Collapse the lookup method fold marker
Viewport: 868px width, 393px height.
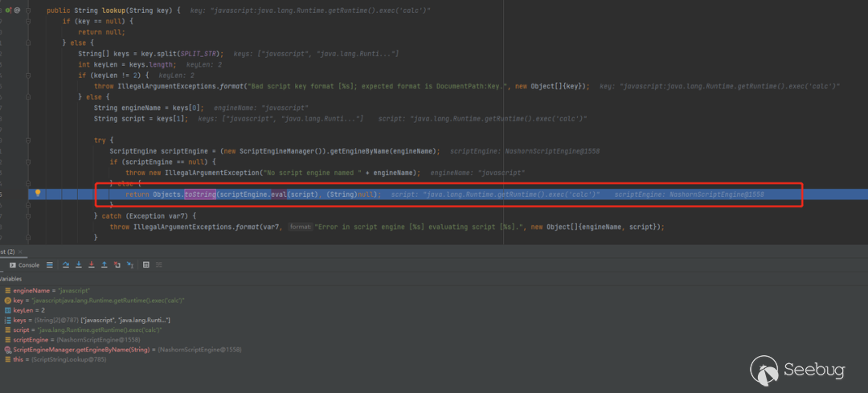28,10
